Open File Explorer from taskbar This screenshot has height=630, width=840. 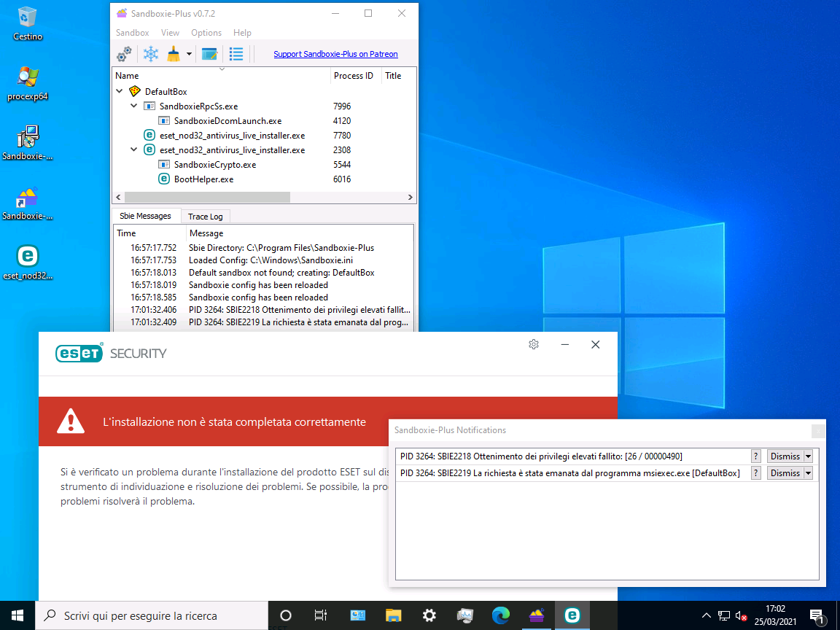[393, 615]
